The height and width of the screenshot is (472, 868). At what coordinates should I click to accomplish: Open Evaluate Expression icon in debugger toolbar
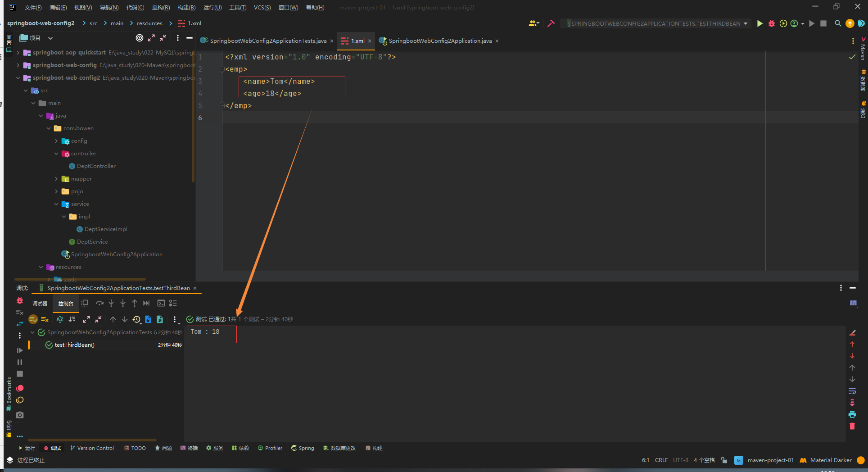[161, 303]
